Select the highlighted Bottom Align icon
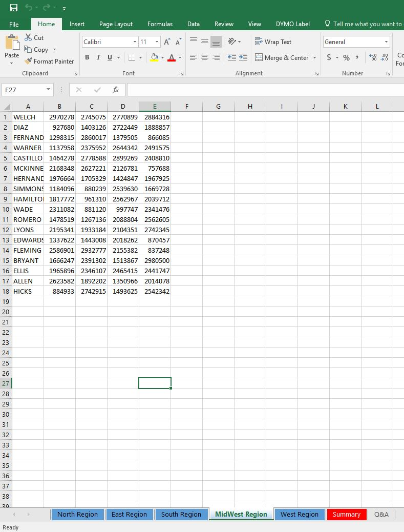The image size is (404, 532). (216, 42)
